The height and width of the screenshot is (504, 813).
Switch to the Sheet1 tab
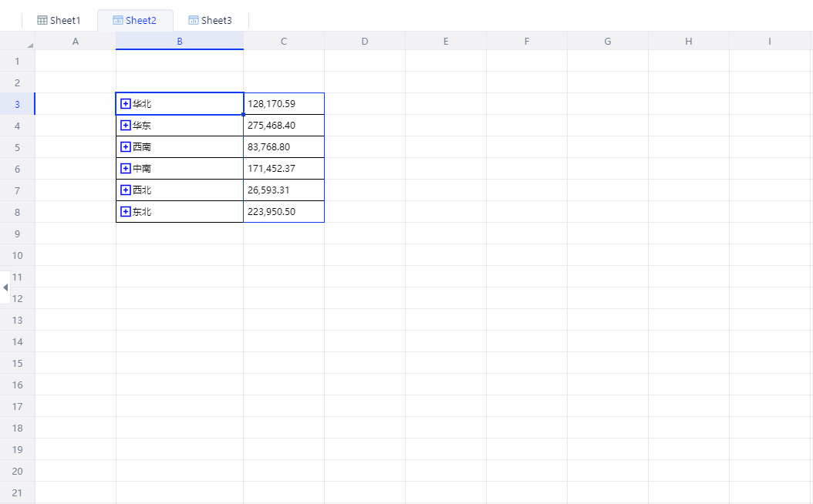pos(59,21)
